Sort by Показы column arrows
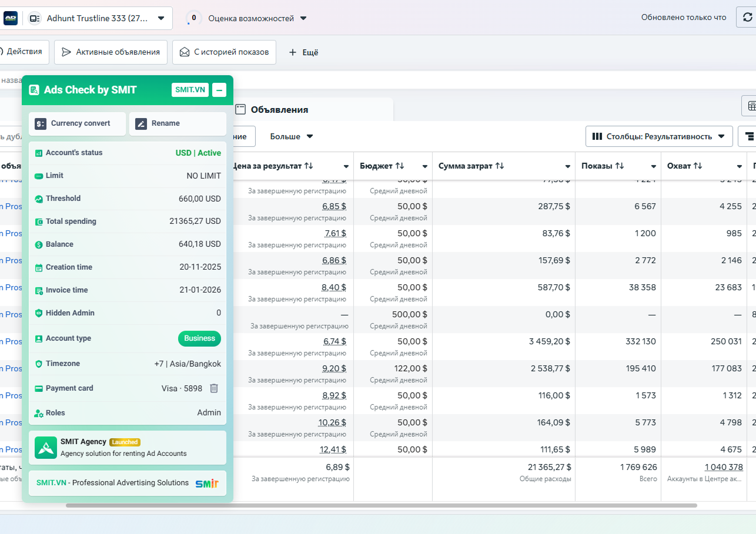 click(x=620, y=166)
